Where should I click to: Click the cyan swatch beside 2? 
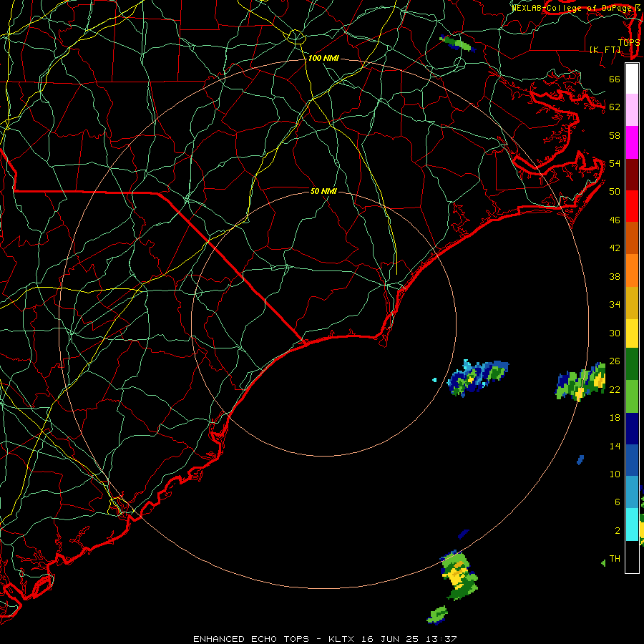click(632, 525)
